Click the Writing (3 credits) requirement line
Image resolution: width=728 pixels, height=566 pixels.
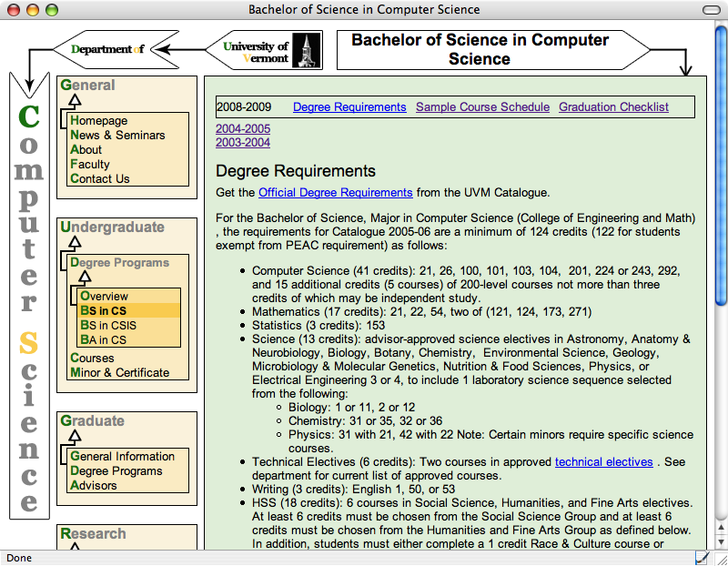353,490
